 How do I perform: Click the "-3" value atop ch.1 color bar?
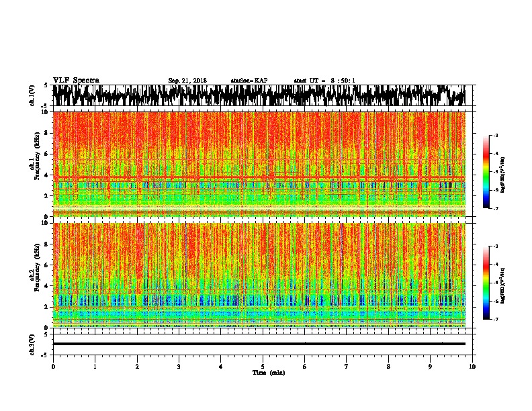[495, 136]
